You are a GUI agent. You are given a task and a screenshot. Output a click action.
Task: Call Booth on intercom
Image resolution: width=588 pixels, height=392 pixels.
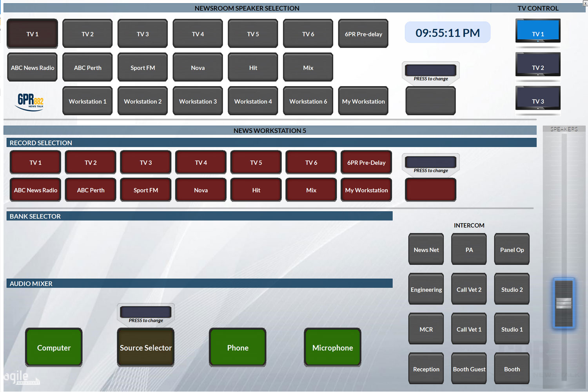tap(512, 369)
